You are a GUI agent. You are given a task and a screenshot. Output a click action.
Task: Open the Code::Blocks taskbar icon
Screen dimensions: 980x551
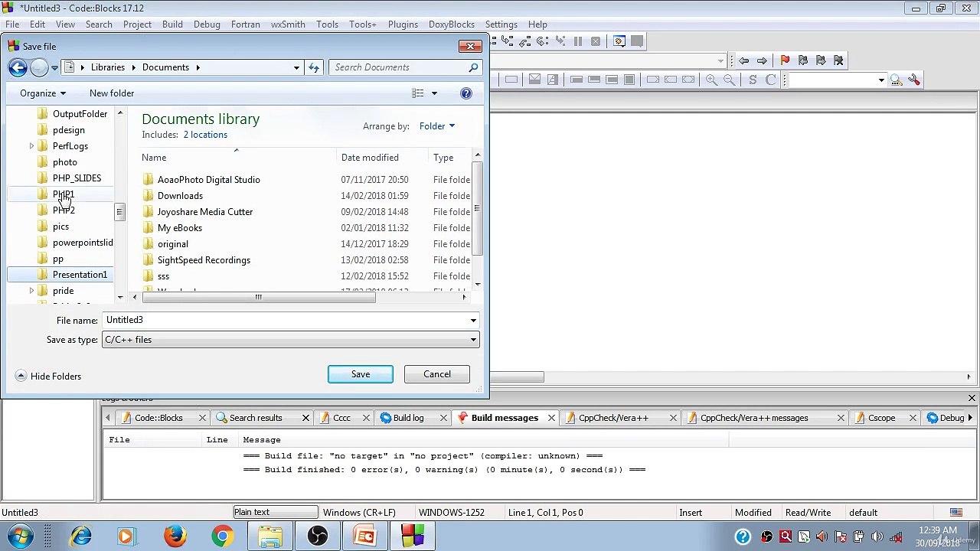pos(413,536)
